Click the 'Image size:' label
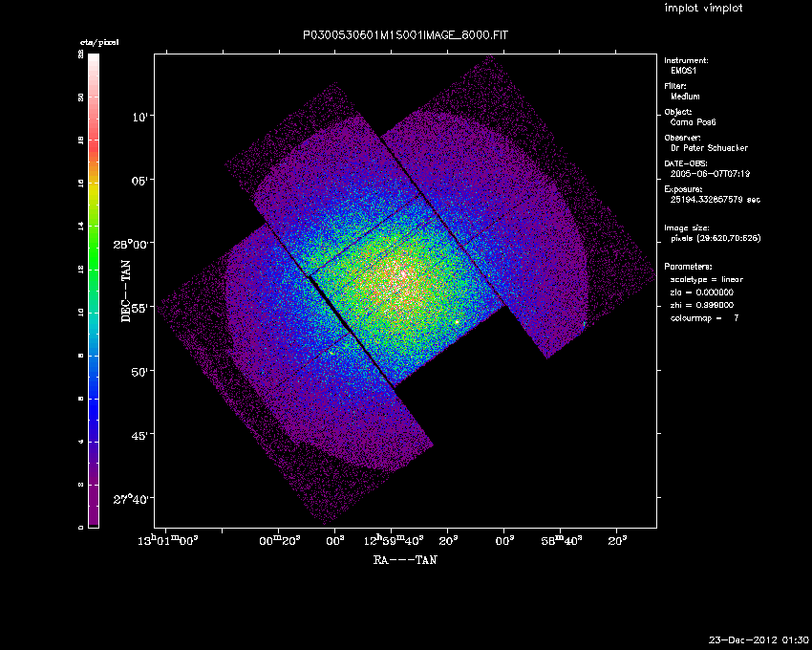Image resolution: width=812 pixels, height=650 pixels. [687, 228]
